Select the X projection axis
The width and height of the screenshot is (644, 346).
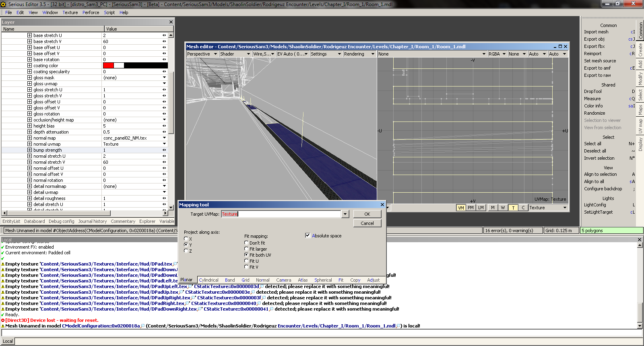[x=186, y=239]
